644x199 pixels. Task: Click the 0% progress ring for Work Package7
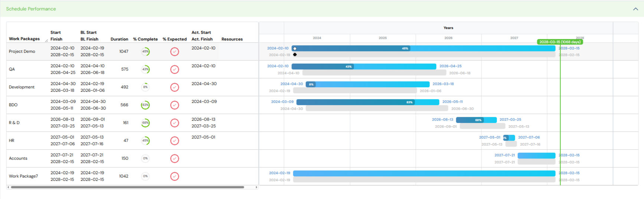pos(145,176)
